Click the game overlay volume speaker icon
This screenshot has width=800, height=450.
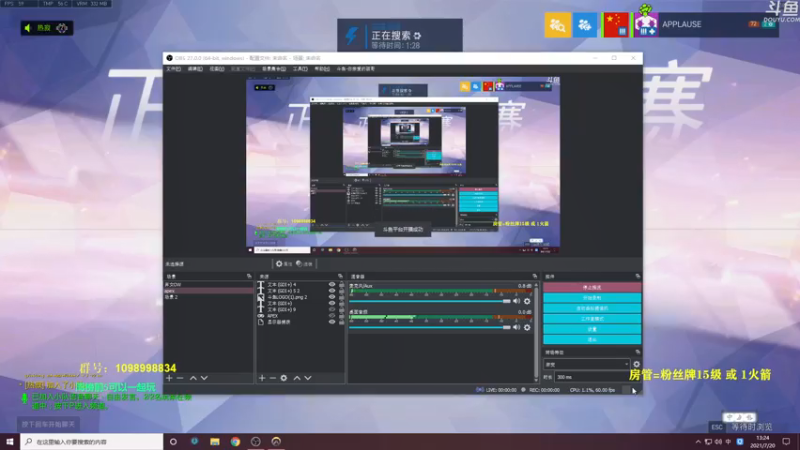click(x=28, y=28)
